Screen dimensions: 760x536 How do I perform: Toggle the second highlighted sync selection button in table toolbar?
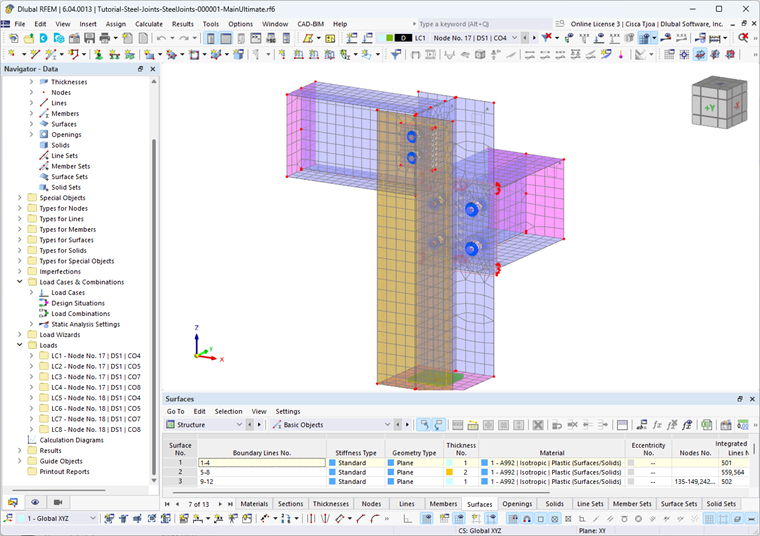439,425
